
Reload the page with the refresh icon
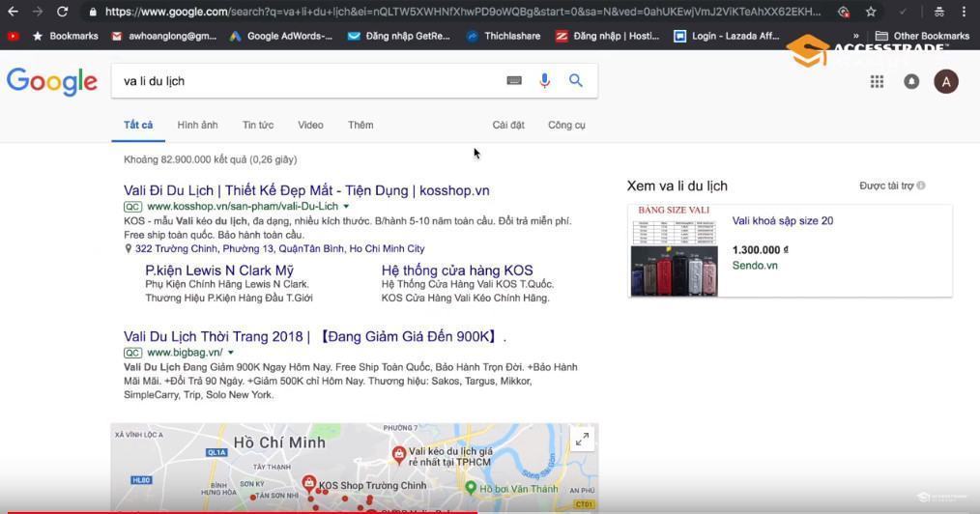point(62,12)
